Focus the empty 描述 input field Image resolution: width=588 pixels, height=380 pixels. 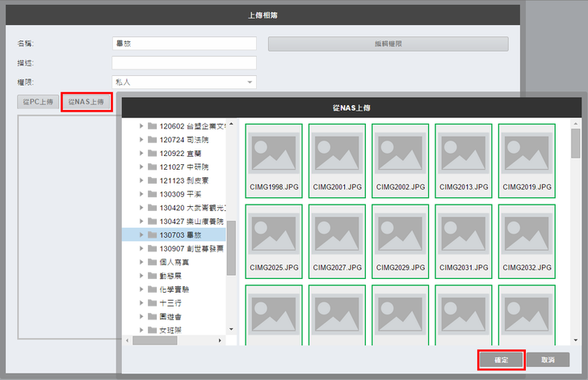point(184,63)
